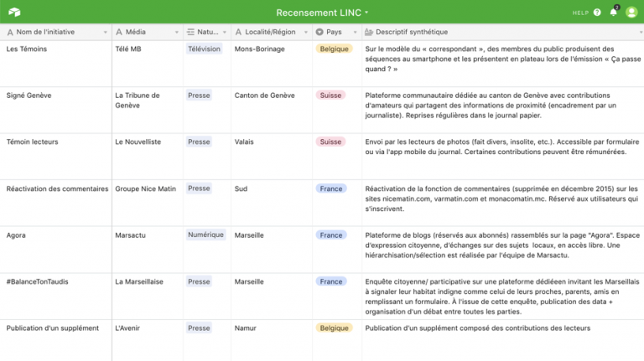Click Belgique tag in Les Témoins row

pyautogui.click(x=334, y=49)
